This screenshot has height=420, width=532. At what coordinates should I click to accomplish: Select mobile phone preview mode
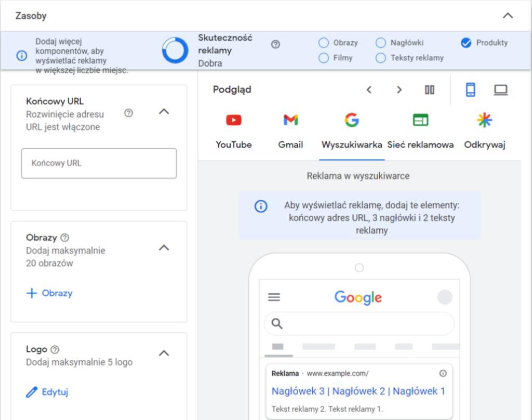470,90
